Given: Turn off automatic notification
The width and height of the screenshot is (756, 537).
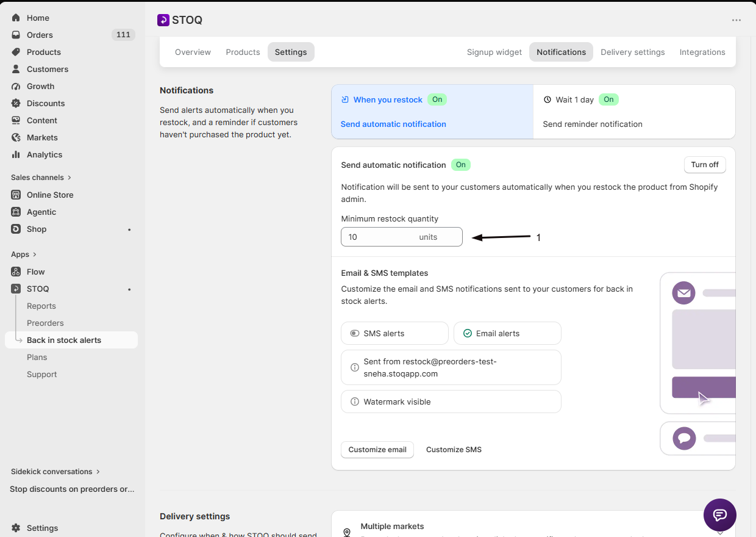Looking at the screenshot, I should tap(705, 165).
